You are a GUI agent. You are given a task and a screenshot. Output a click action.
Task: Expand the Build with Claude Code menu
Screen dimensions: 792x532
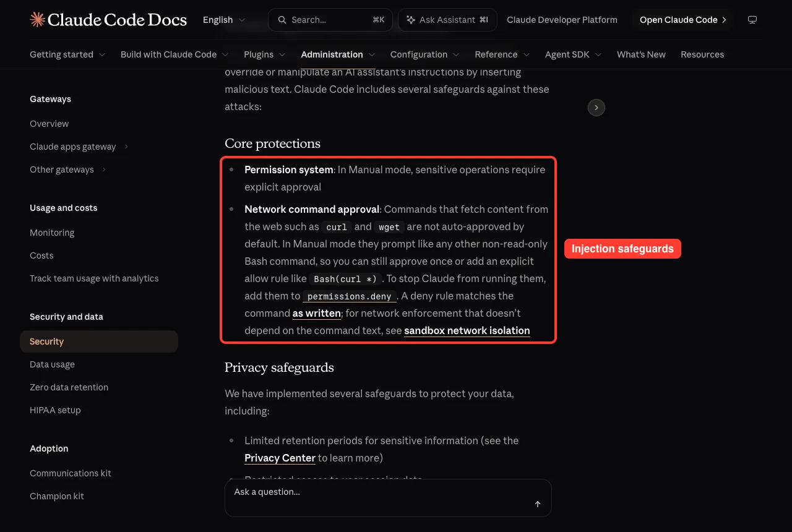click(174, 54)
